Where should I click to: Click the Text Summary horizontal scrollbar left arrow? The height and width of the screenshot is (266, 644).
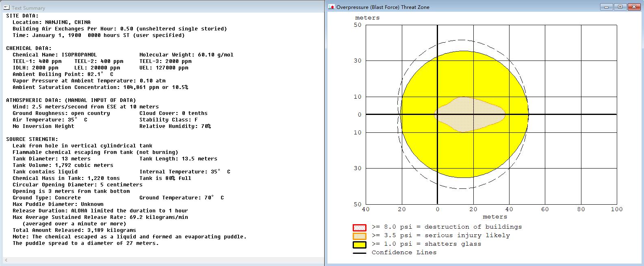pos(6,260)
